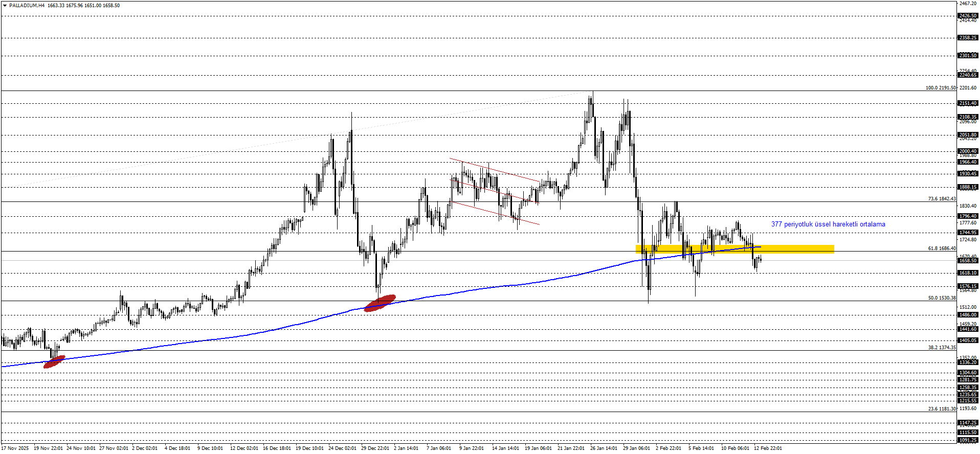The height and width of the screenshot is (454, 980).
Task: Click the current price tag 1658.50
Action: [968, 261]
